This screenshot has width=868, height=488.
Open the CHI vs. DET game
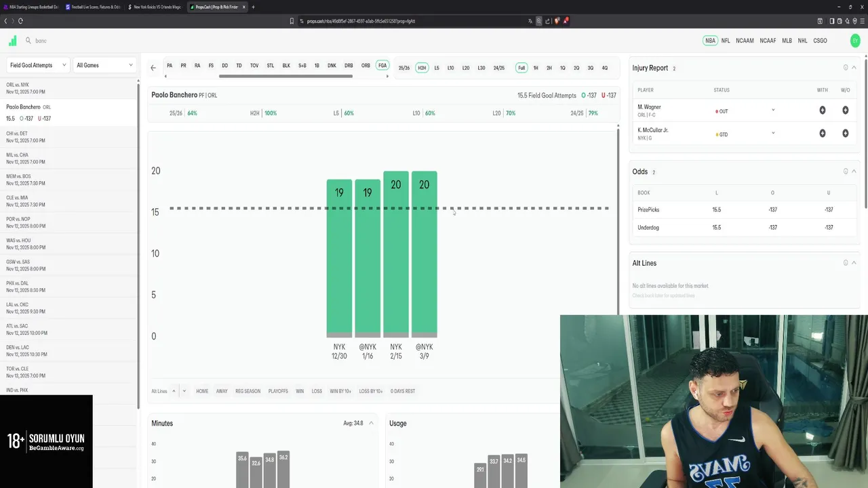point(69,137)
